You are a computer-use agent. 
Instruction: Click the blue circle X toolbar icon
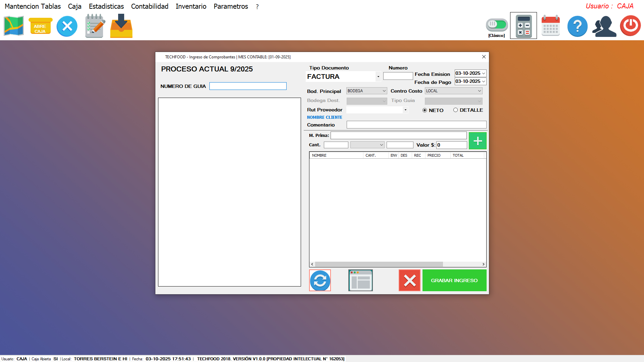click(67, 26)
